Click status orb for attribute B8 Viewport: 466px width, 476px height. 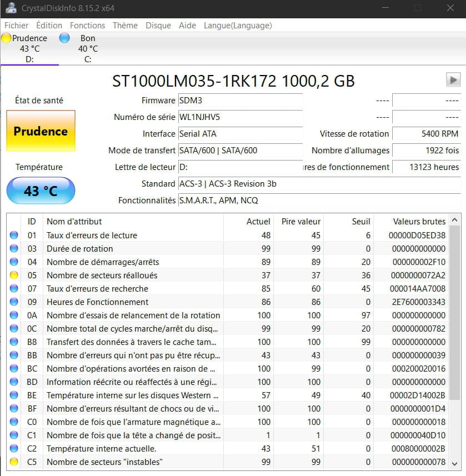pos(14,342)
